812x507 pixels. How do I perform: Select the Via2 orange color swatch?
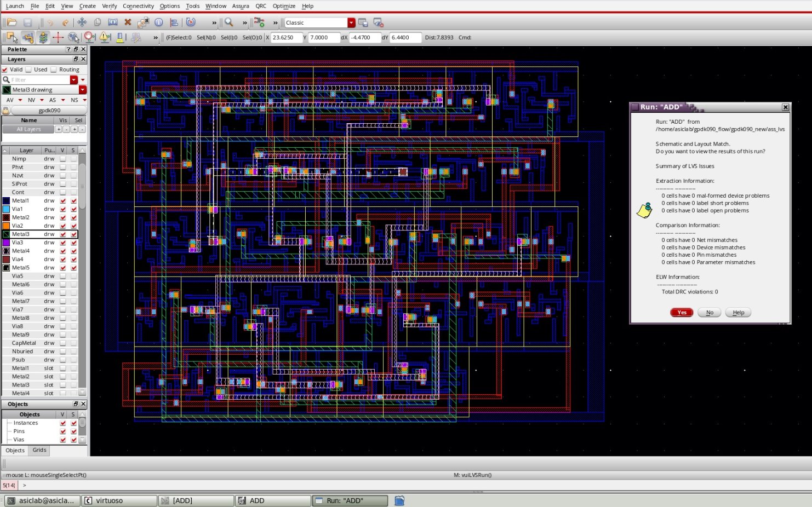pos(6,226)
